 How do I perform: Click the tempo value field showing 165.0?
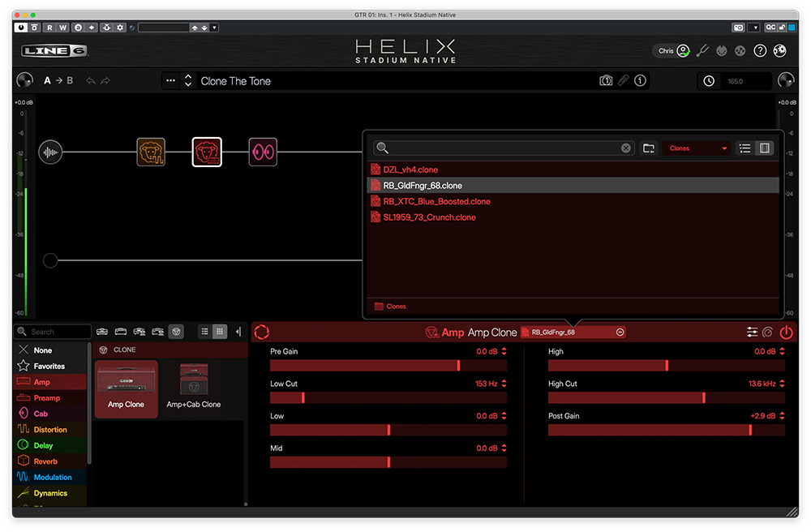coord(746,81)
